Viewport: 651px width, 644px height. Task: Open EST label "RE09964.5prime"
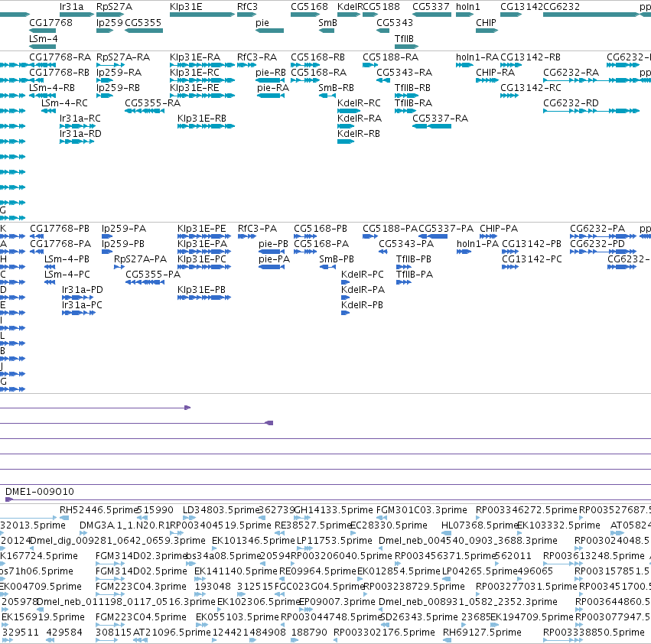[x=317, y=571]
